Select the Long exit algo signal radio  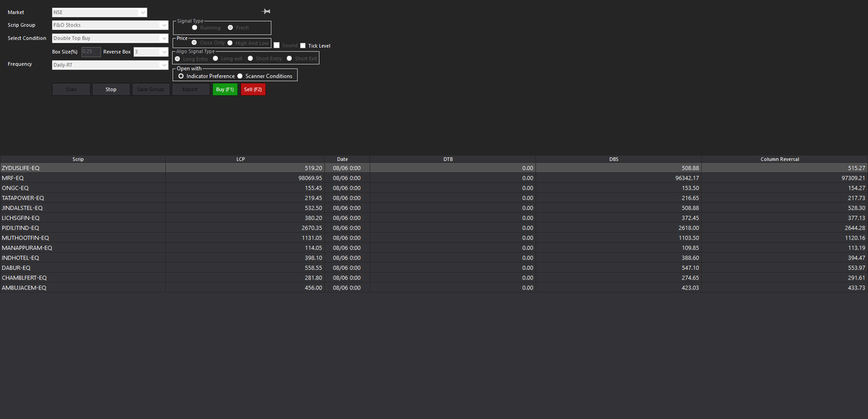216,59
